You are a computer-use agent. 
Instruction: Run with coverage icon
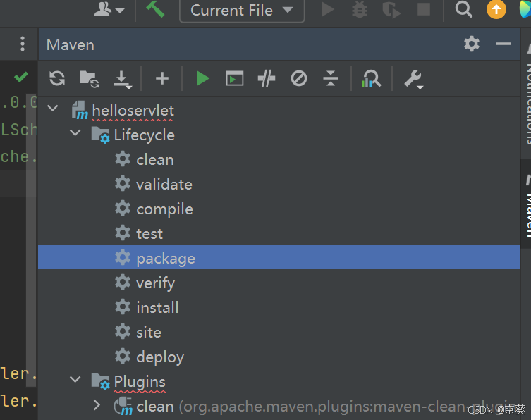(x=391, y=10)
